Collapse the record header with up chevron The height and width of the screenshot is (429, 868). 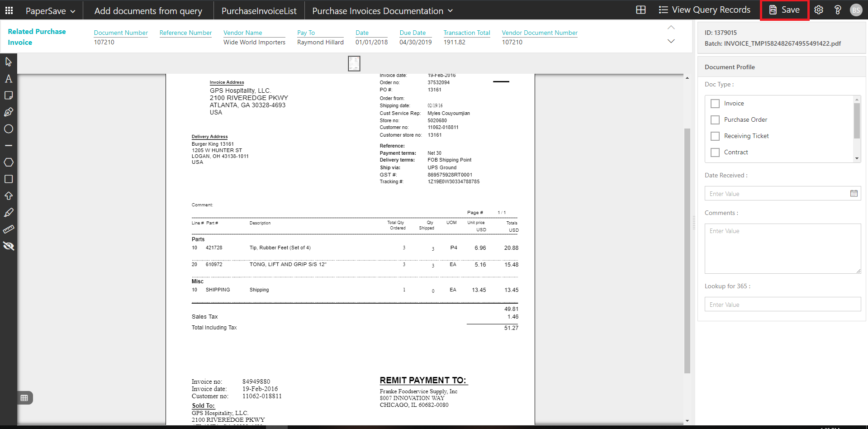click(671, 28)
